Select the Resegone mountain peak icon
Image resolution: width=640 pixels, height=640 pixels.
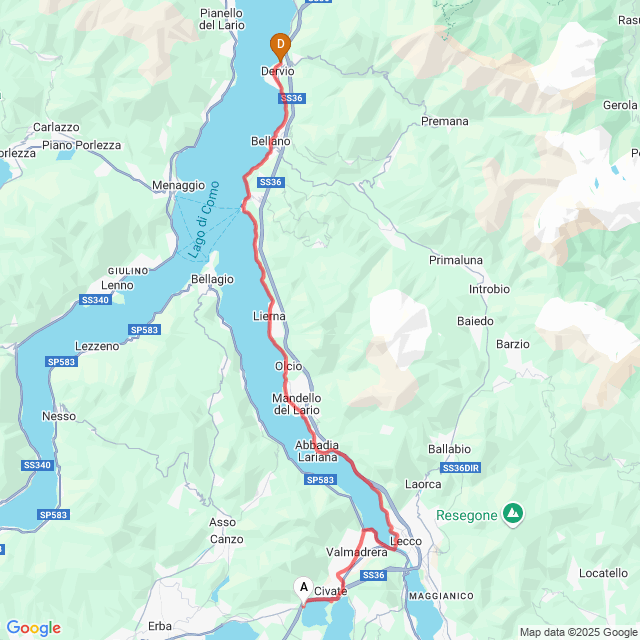point(513,514)
